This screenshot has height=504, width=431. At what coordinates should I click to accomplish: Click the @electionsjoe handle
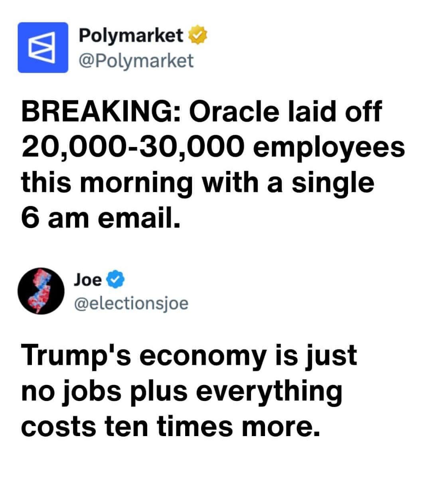click(x=130, y=304)
